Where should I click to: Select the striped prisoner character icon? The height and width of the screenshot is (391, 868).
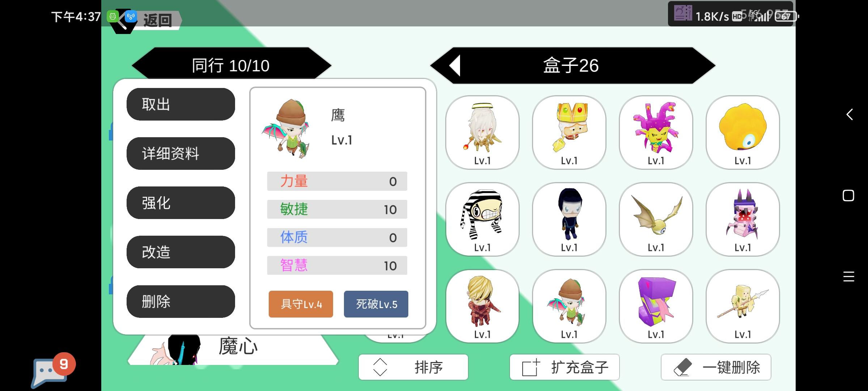tap(482, 219)
